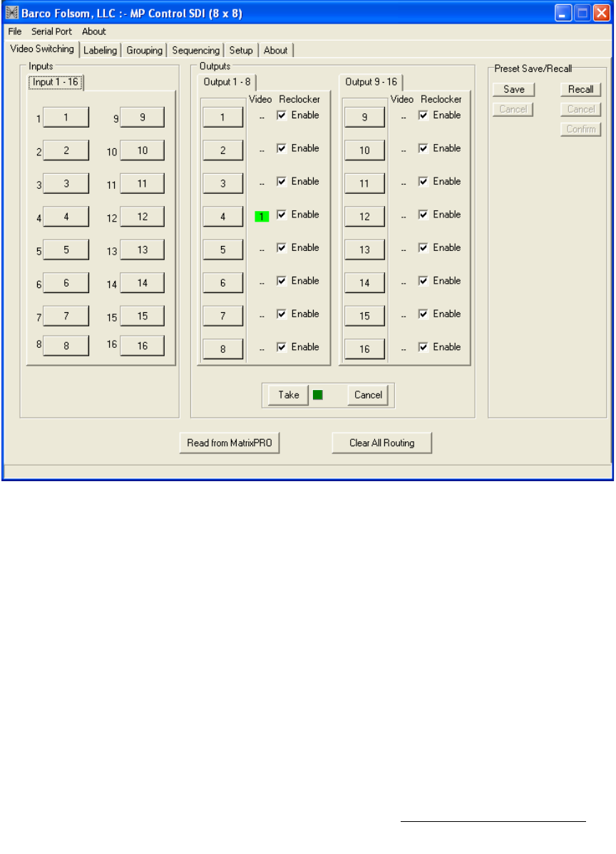Select input button 14

click(142, 283)
